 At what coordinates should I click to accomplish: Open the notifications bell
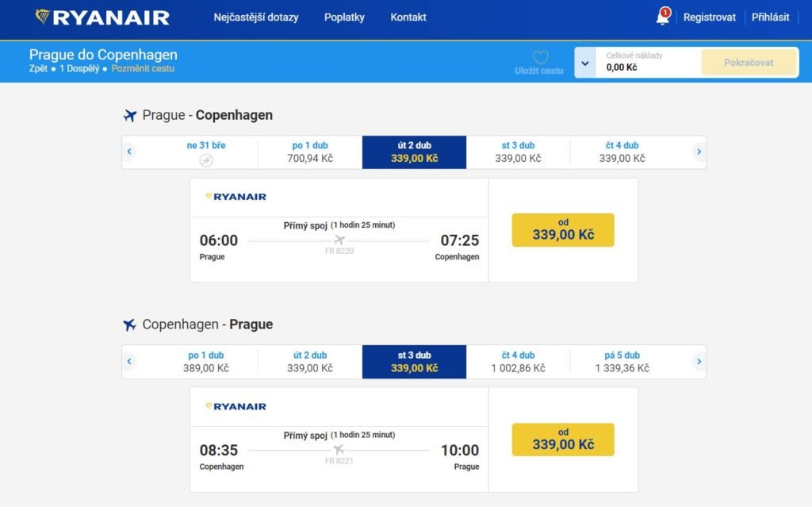(662, 17)
